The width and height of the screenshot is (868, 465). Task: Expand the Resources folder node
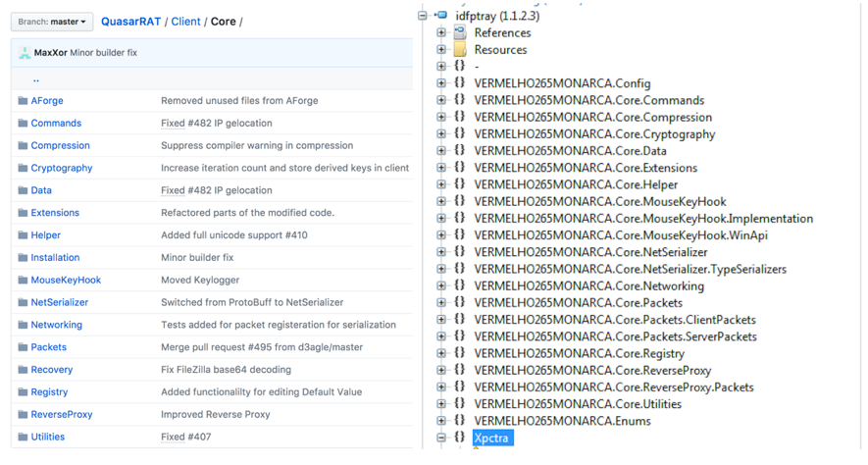click(x=440, y=49)
